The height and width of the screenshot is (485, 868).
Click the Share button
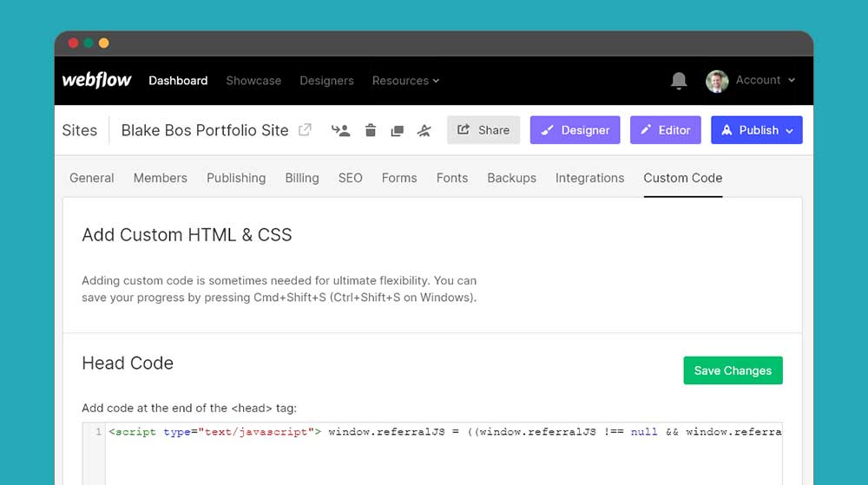click(483, 130)
